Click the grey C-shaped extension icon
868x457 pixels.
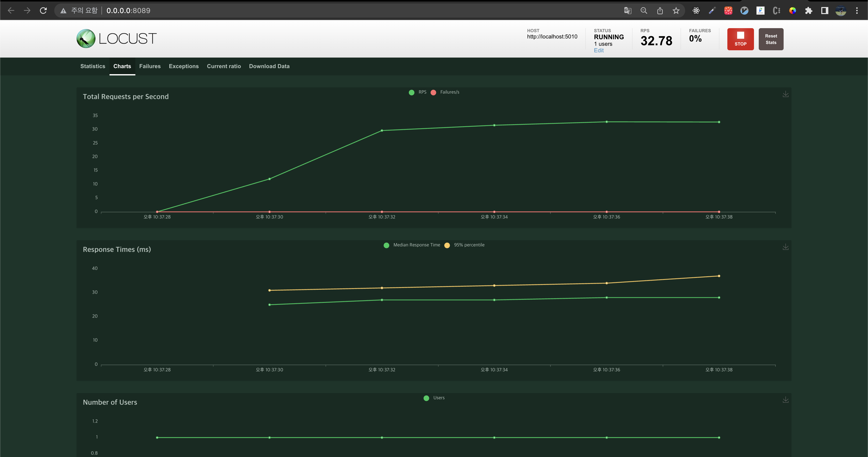pos(776,11)
